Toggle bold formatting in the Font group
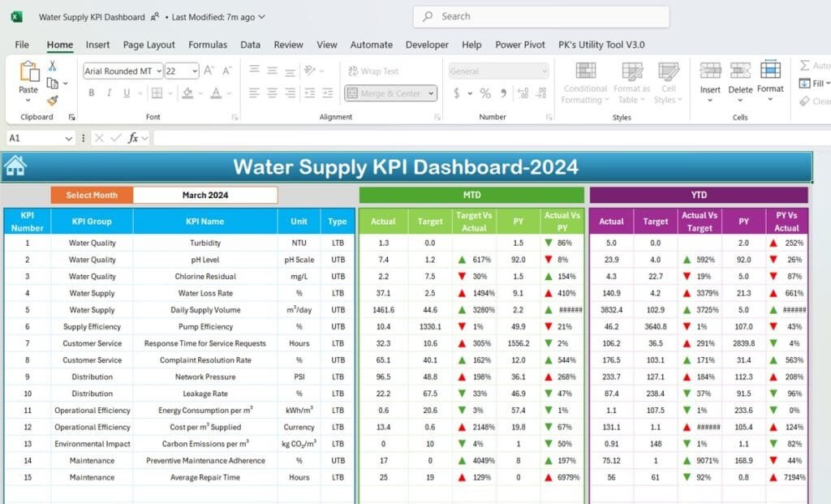 coord(91,92)
